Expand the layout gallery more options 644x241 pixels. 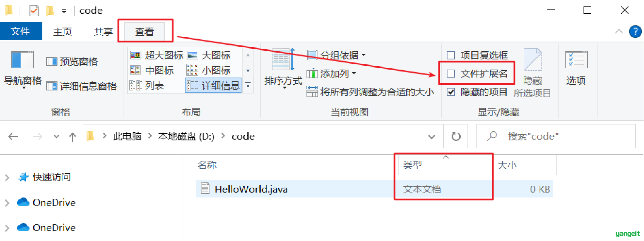(x=248, y=85)
